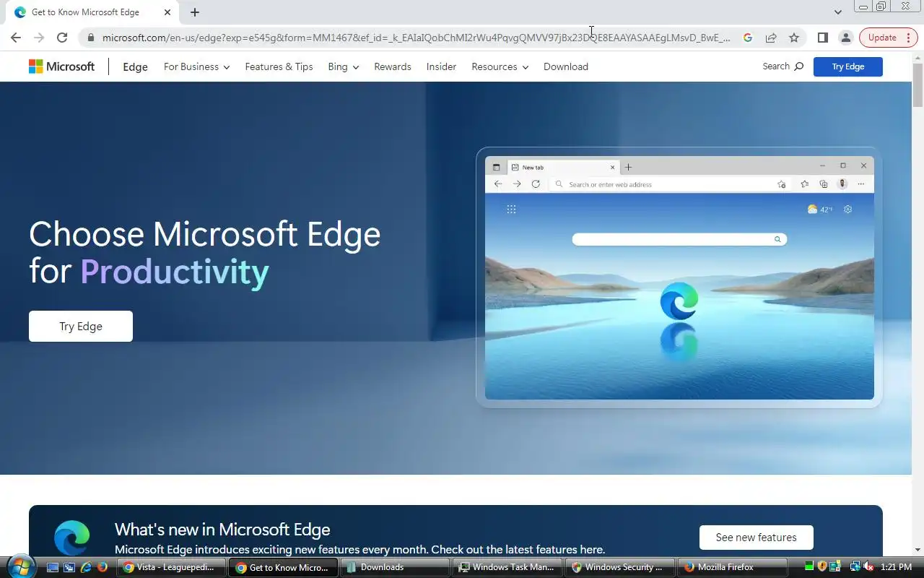Launch Firefox from the quick launch bar
This screenshot has width=924, height=578.
click(x=102, y=567)
